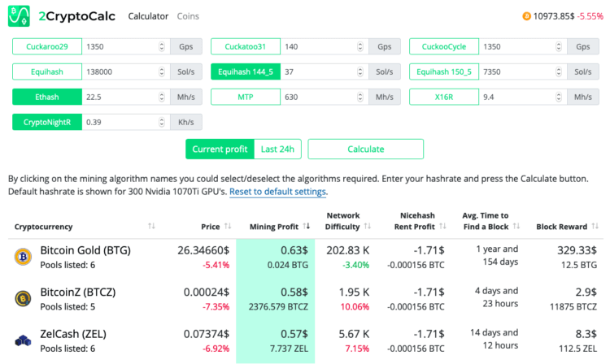The height and width of the screenshot is (364, 610).
Task: Focus the MTP hashrate field 630
Action: 325,97
